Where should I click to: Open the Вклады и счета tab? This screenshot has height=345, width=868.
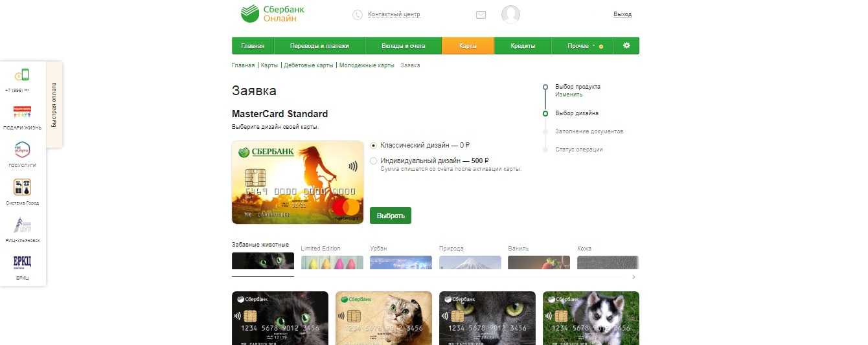click(404, 46)
